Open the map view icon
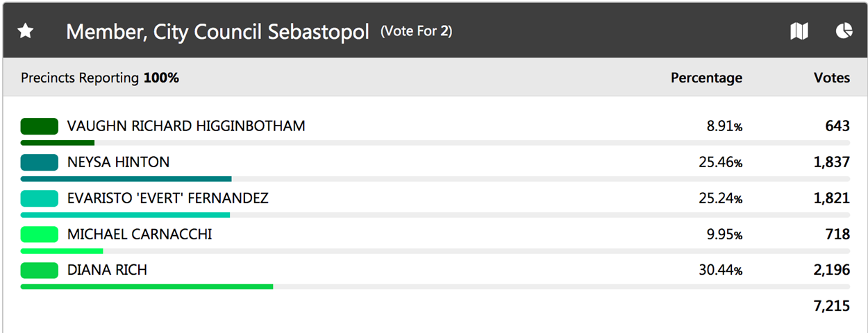Viewport: 868px width, 333px height. (x=799, y=31)
